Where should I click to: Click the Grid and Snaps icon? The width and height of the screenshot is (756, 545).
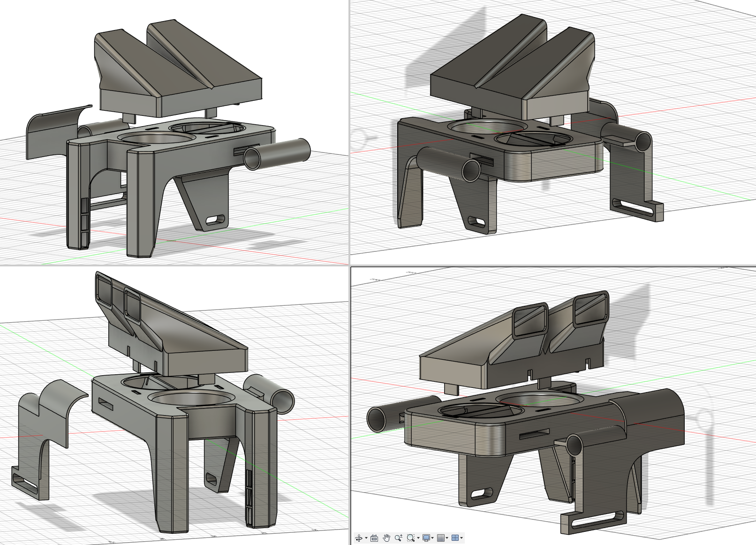(441, 538)
